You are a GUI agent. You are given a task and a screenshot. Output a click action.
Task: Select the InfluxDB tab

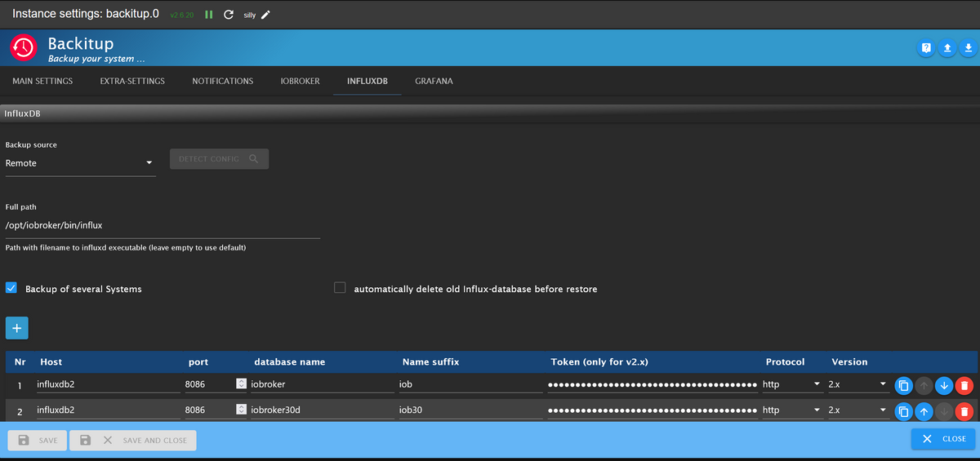point(367,82)
